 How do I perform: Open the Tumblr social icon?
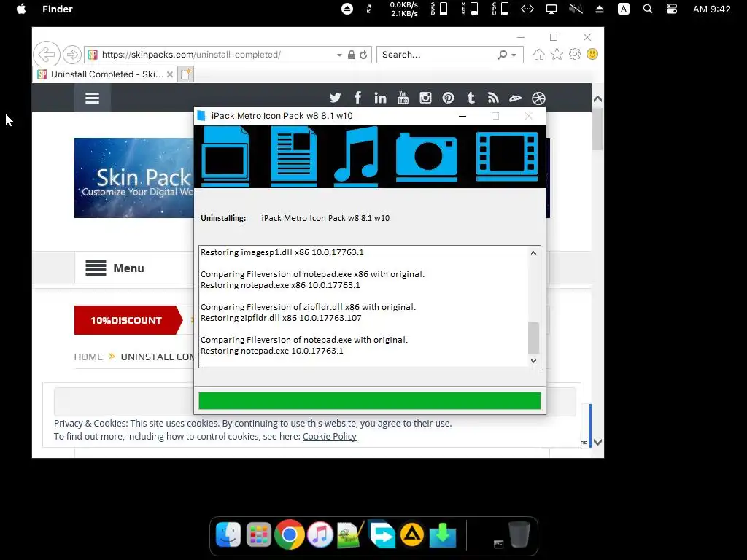pyautogui.click(x=471, y=98)
